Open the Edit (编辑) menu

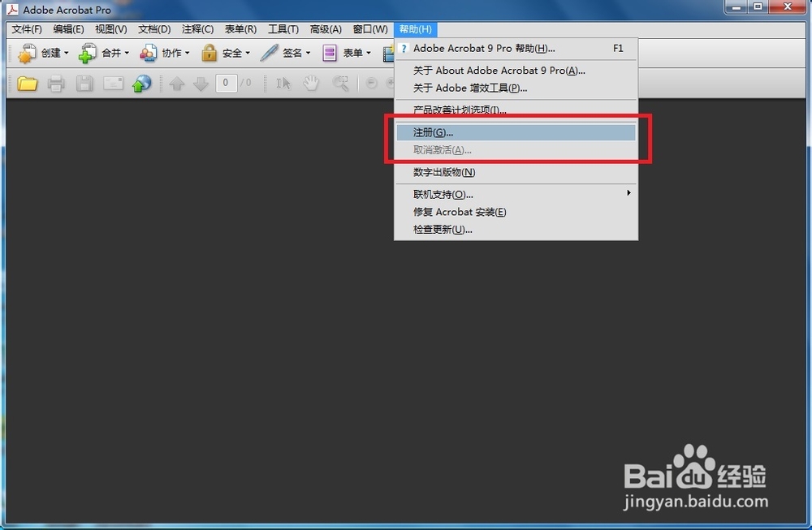tap(68, 29)
